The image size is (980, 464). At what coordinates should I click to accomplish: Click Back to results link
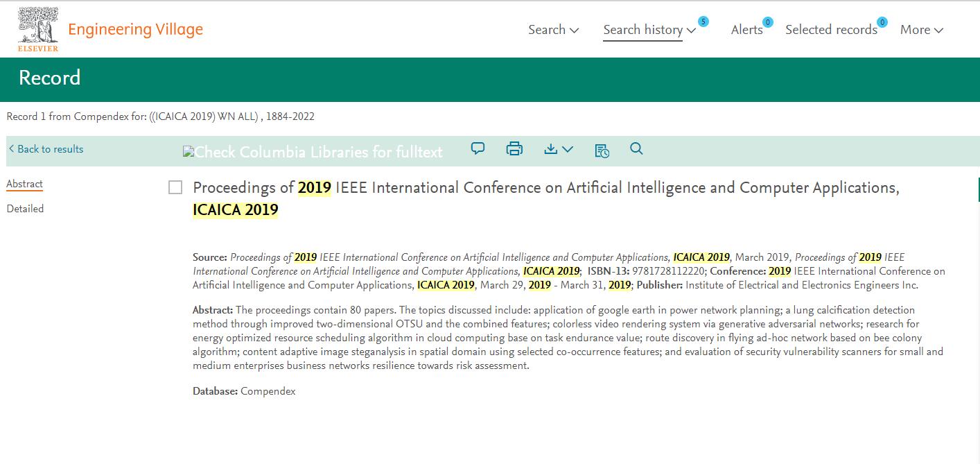coord(46,149)
